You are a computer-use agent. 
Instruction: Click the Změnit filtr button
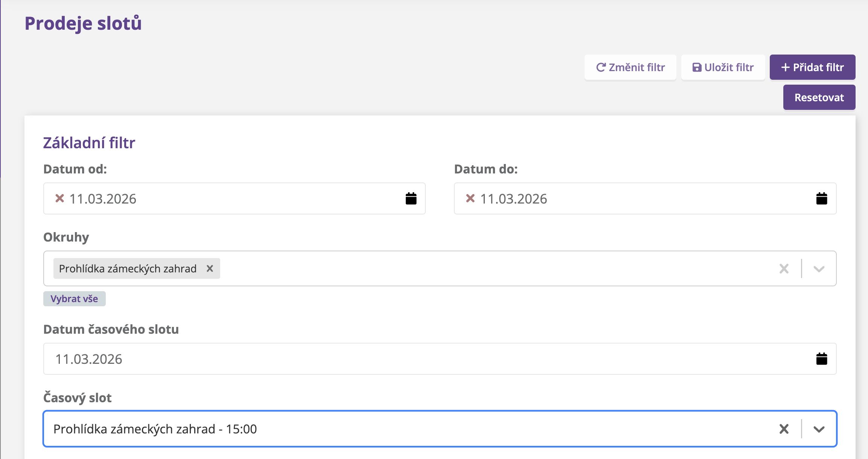(x=630, y=67)
